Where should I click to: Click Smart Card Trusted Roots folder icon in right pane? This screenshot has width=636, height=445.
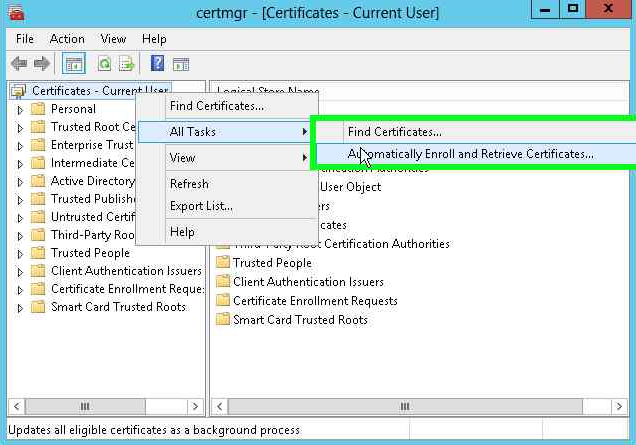[223, 320]
